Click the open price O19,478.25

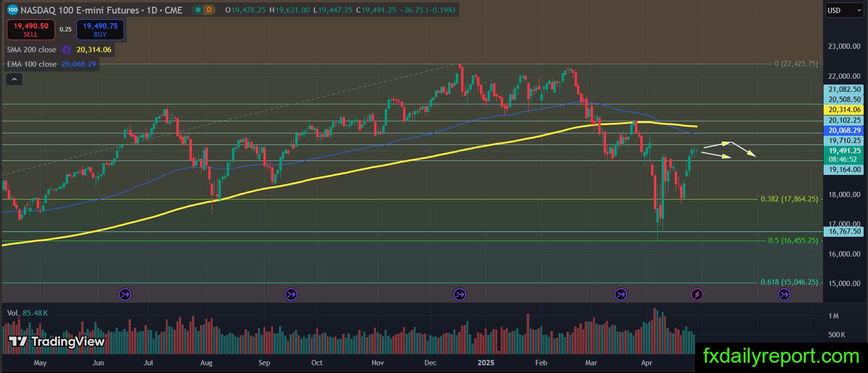click(x=246, y=10)
